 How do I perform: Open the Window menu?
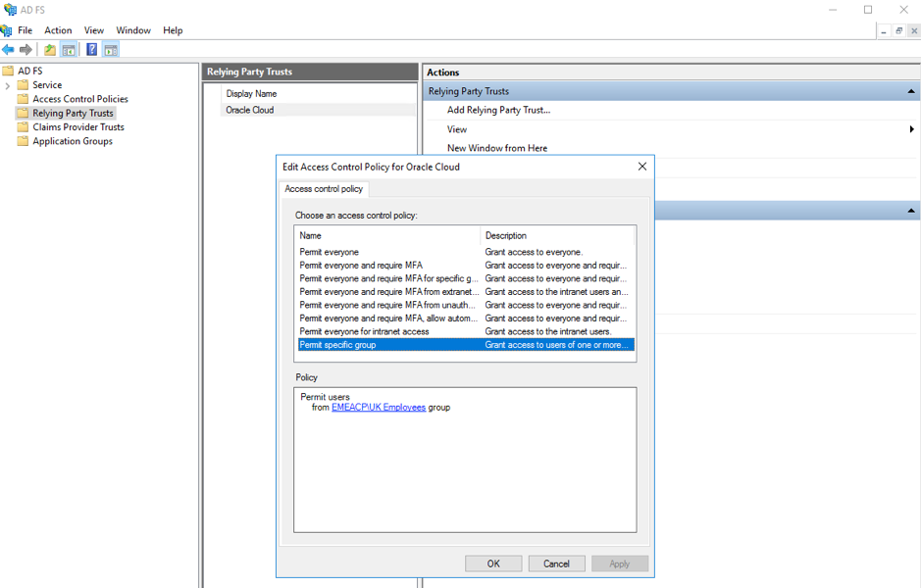click(x=133, y=30)
